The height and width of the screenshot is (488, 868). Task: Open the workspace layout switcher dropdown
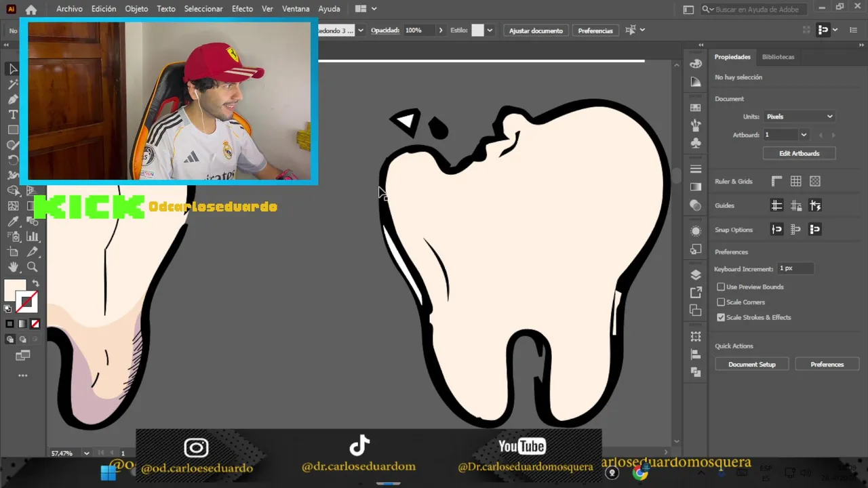[366, 9]
